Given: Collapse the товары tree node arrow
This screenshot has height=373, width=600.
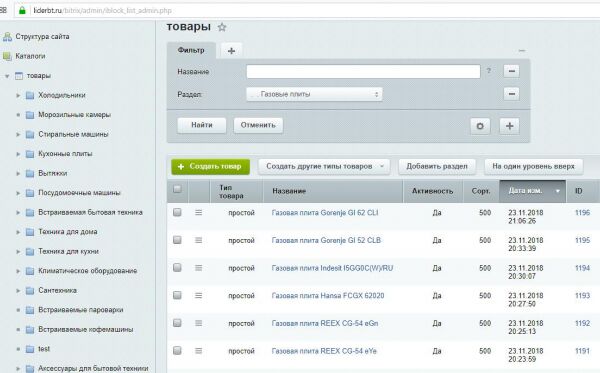Looking at the screenshot, I should tap(7, 76).
